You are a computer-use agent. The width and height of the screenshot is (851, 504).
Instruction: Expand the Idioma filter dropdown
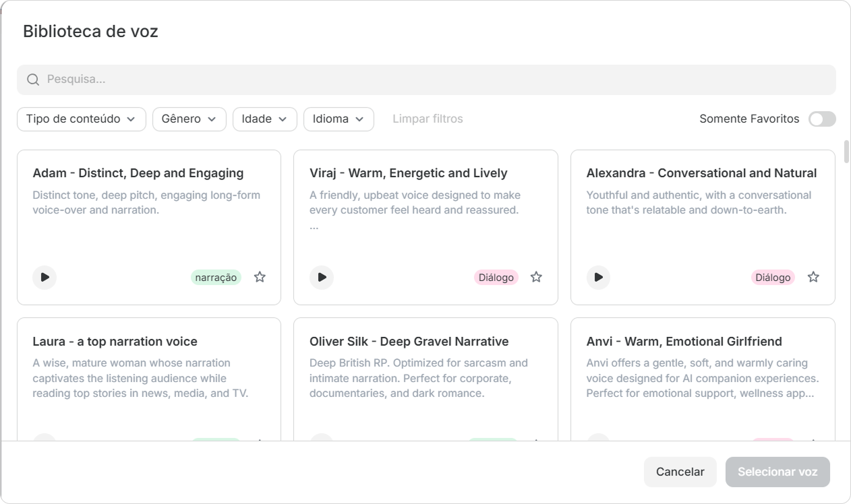pos(339,119)
